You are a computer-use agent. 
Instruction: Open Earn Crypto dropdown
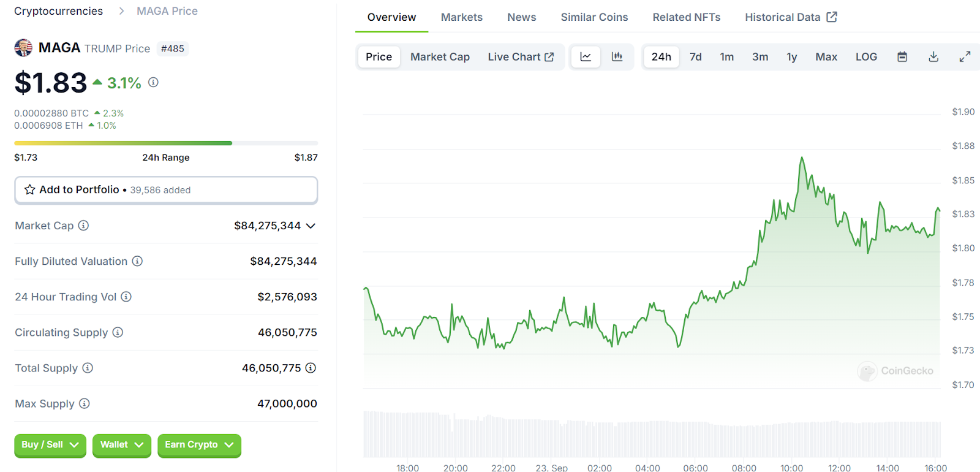tap(199, 445)
